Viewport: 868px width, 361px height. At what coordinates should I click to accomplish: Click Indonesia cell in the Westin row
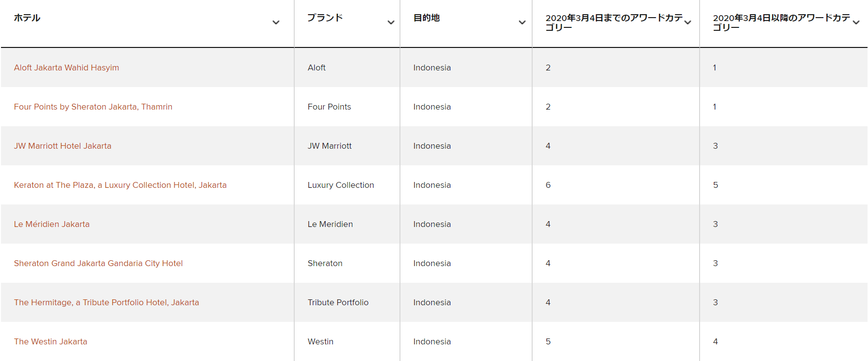click(432, 341)
